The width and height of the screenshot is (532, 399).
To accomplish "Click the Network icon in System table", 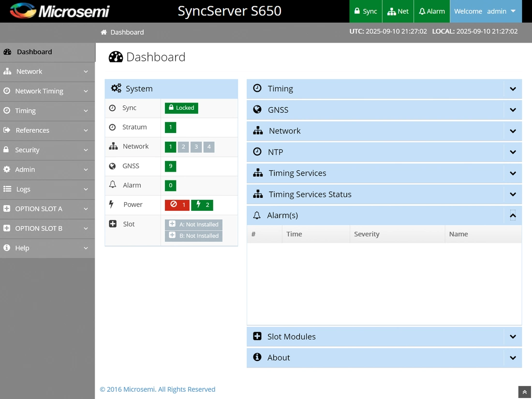I will tap(113, 146).
